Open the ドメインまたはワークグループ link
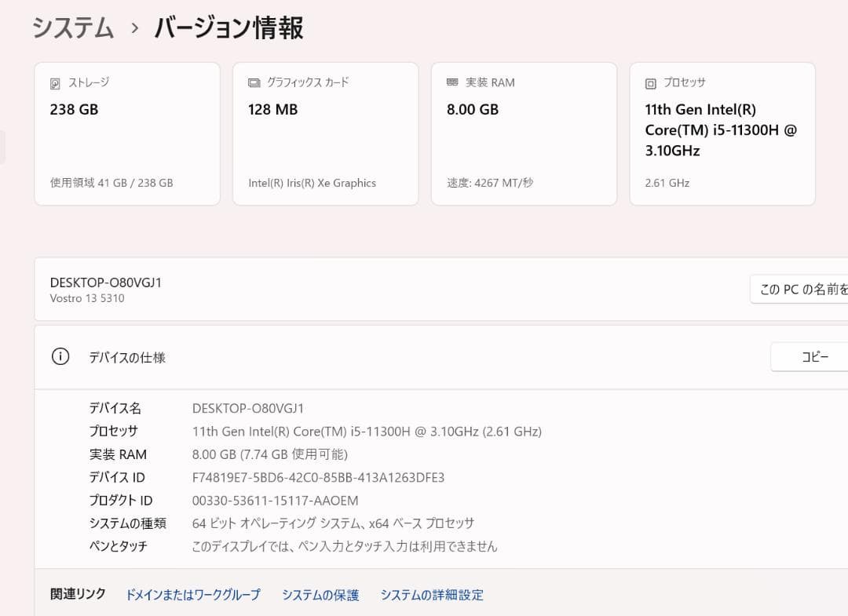 point(193,595)
